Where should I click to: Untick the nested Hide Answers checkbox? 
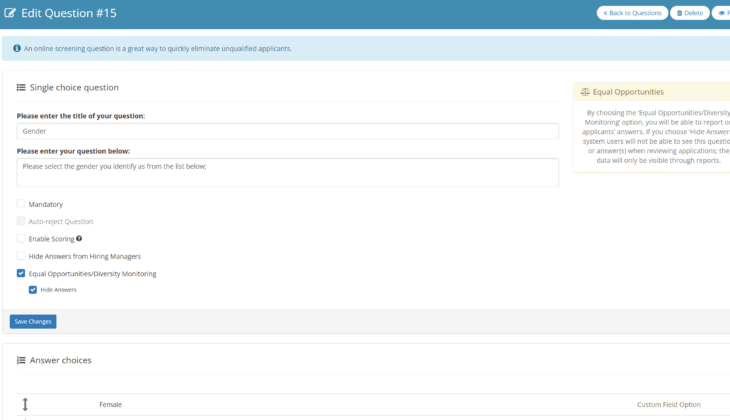pyautogui.click(x=33, y=290)
